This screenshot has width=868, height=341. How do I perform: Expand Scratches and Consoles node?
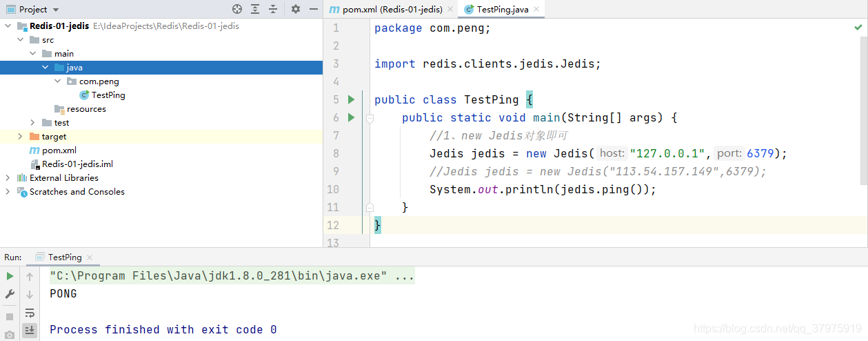[8, 192]
